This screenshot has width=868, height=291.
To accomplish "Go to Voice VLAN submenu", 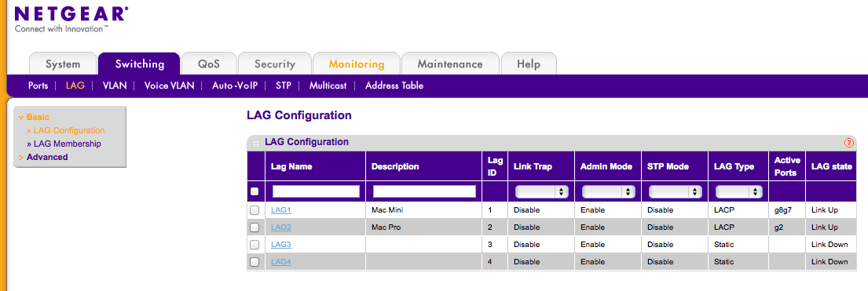I will 170,85.
